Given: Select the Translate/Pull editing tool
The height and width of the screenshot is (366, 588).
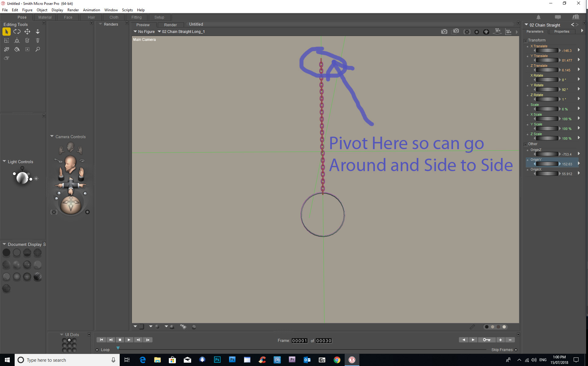Looking at the screenshot, I should click(27, 31).
